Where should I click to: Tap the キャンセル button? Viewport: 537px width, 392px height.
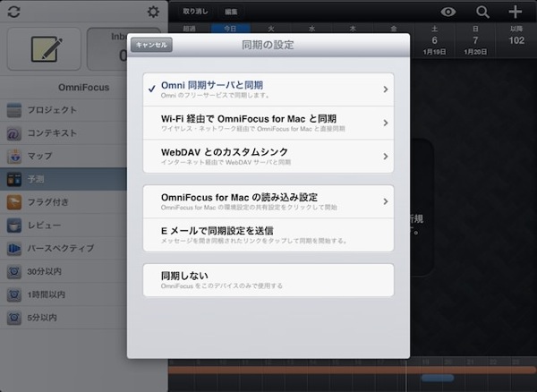click(151, 45)
